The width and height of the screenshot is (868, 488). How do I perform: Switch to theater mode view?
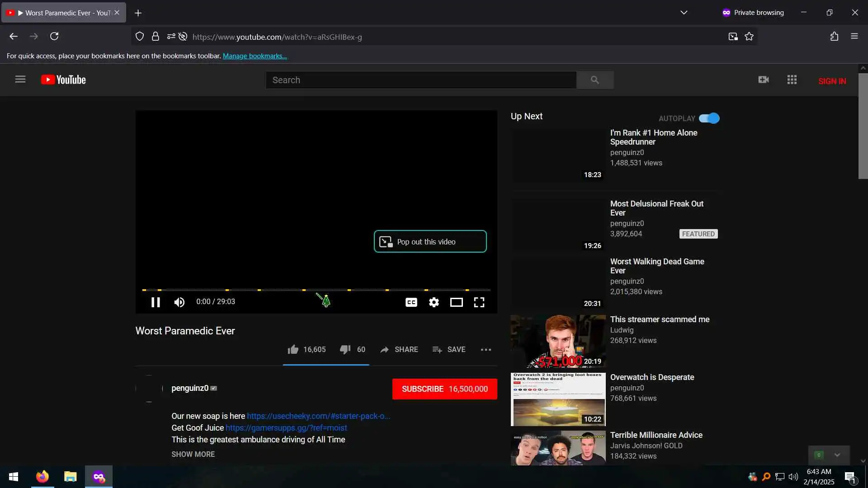456,302
